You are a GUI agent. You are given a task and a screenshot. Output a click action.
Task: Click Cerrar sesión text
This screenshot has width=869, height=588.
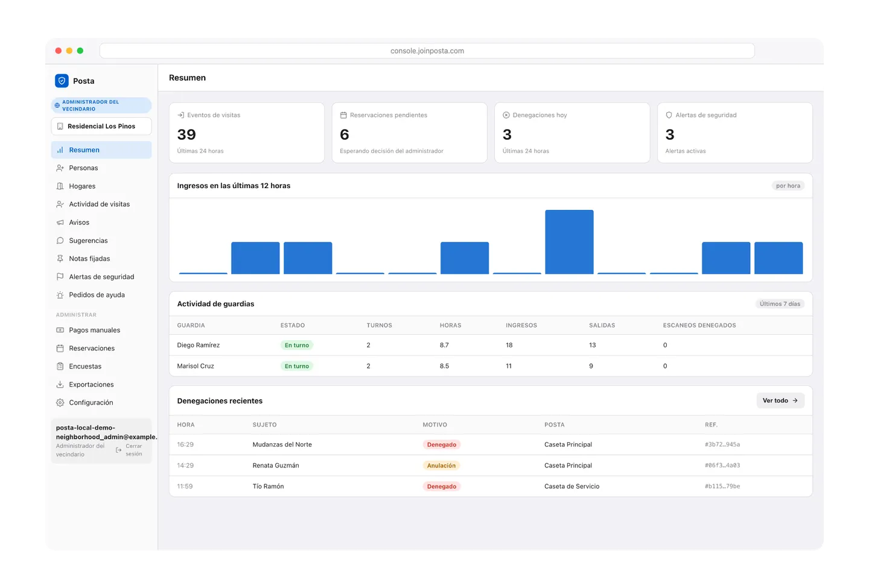click(134, 450)
